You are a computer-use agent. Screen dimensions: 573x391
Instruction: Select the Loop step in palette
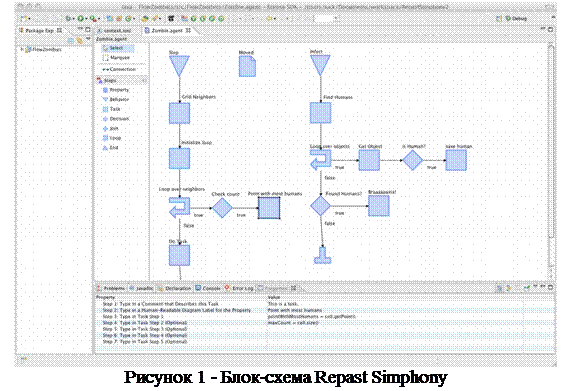(112, 138)
